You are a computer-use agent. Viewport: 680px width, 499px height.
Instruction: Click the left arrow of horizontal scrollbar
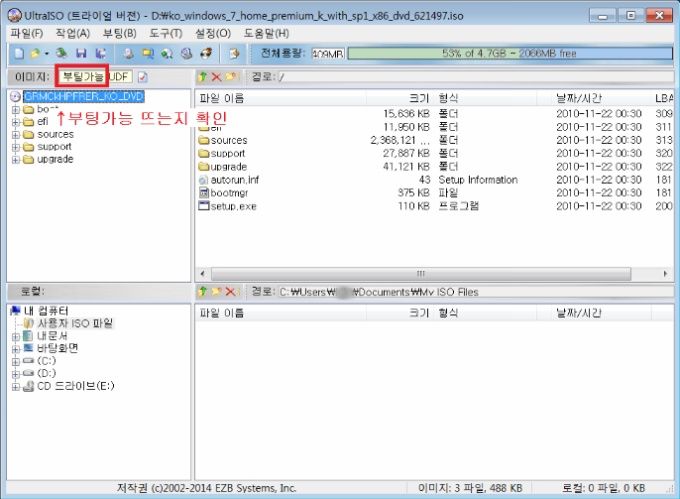(203, 274)
